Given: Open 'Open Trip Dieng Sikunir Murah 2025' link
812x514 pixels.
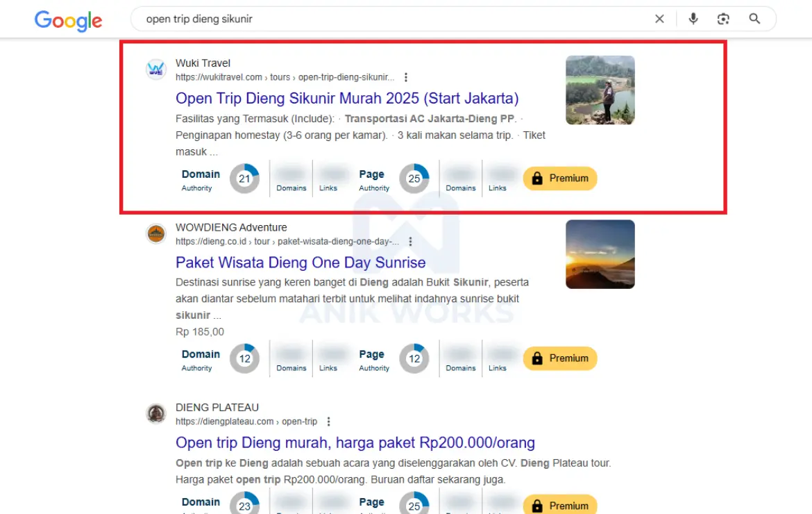Looking at the screenshot, I should (x=347, y=98).
